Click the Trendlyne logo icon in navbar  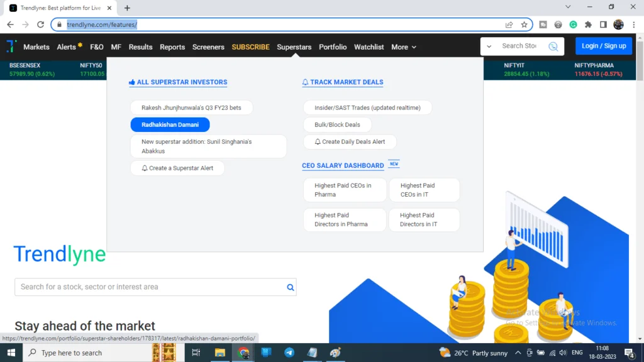11,47
